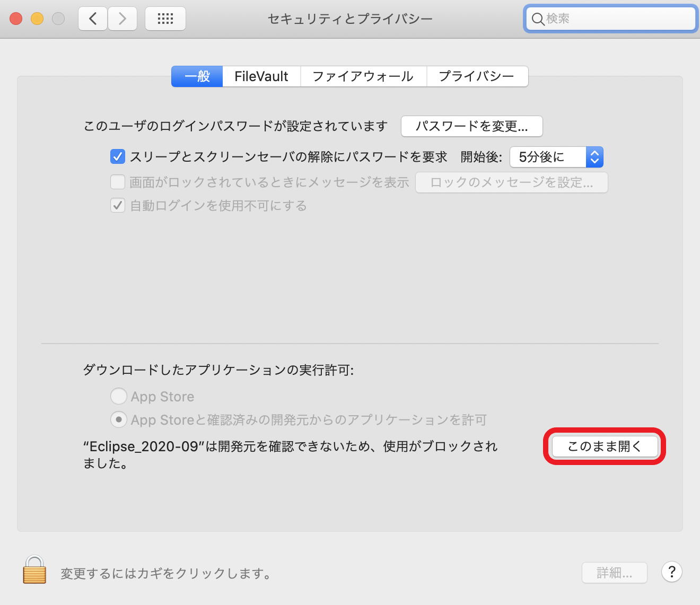This screenshot has height=605, width=700.
Task: Select the App Store only radio button
Action: pyautogui.click(x=118, y=396)
